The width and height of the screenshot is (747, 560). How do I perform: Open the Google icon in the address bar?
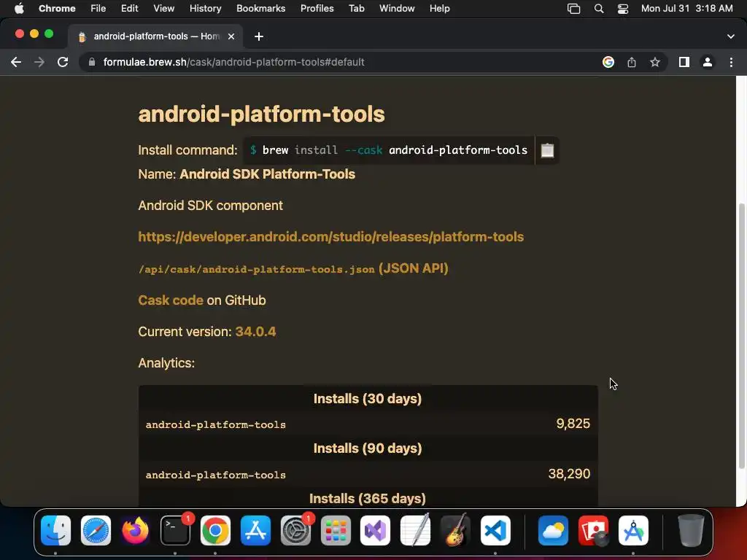click(x=608, y=62)
